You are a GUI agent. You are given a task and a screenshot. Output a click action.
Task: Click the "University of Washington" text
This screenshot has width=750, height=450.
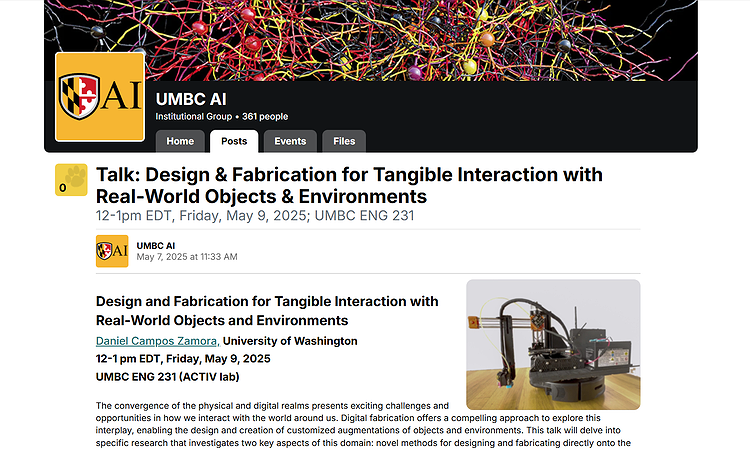pyautogui.click(x=290, y=341)
